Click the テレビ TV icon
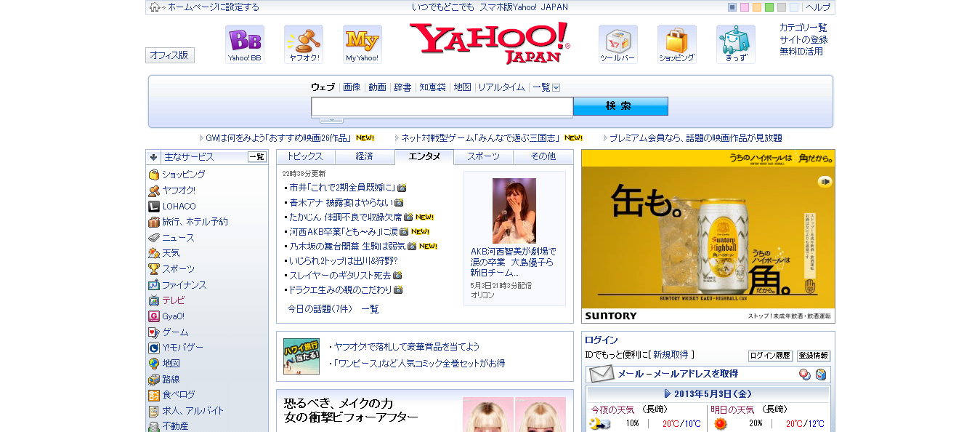Viewport: 980px width, 432px height. tap(154, 300)
